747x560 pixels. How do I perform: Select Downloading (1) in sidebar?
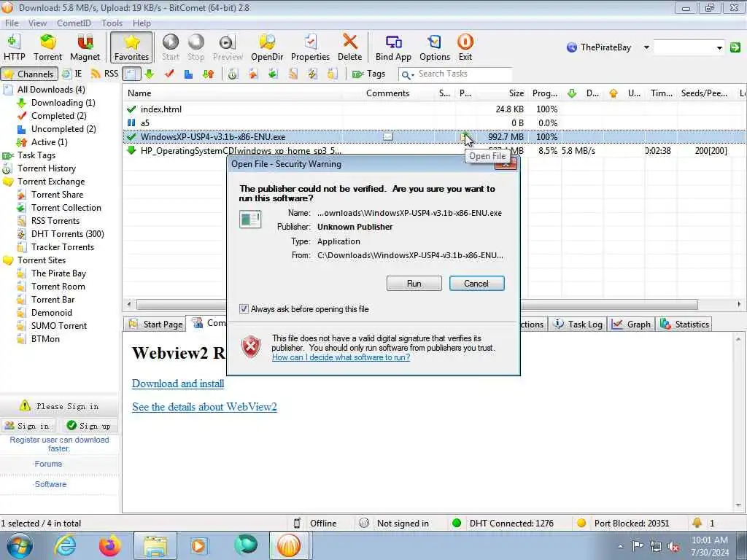[63, 103]
